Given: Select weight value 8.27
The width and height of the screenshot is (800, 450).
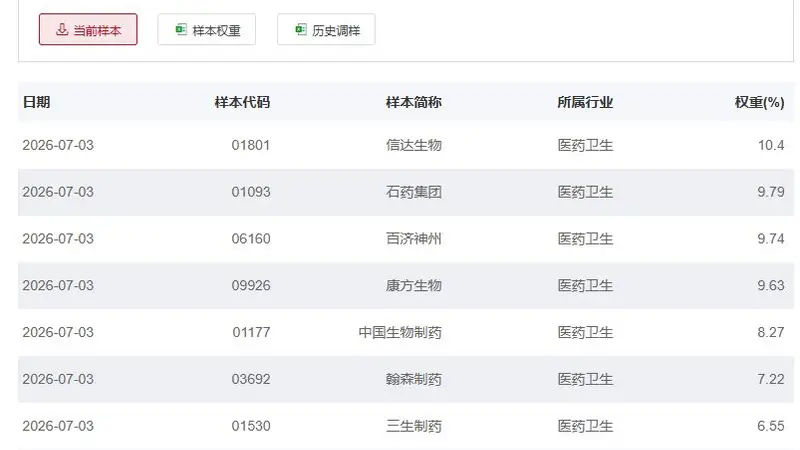Looking at the screenshot, I should click(771, 333).
